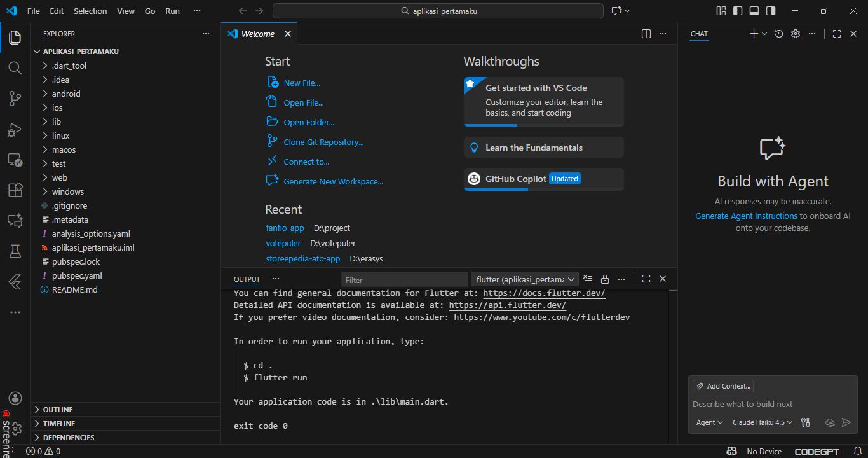Screen dimensions: 868x458
Task: Open the output channel dropdown flutter
Action: click(524, 279)
